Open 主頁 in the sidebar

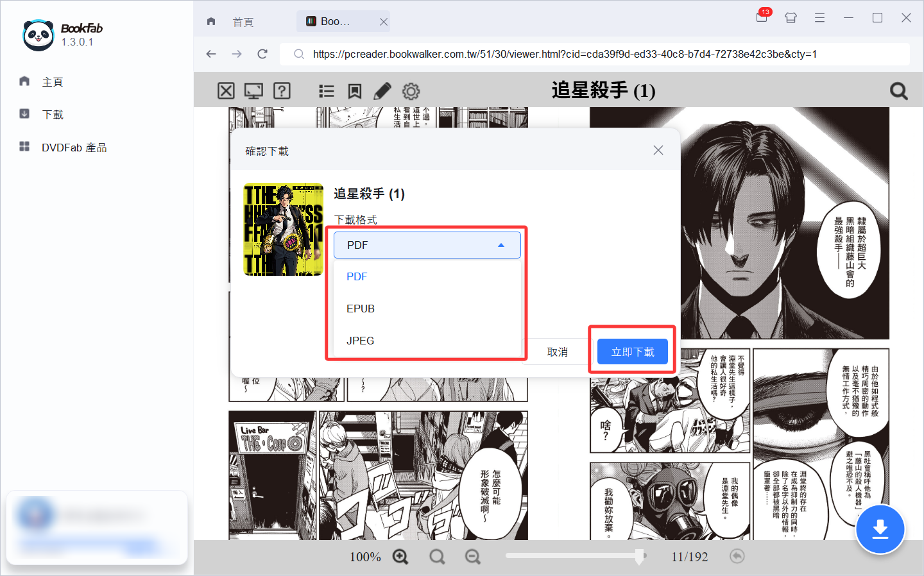[53, 82]
